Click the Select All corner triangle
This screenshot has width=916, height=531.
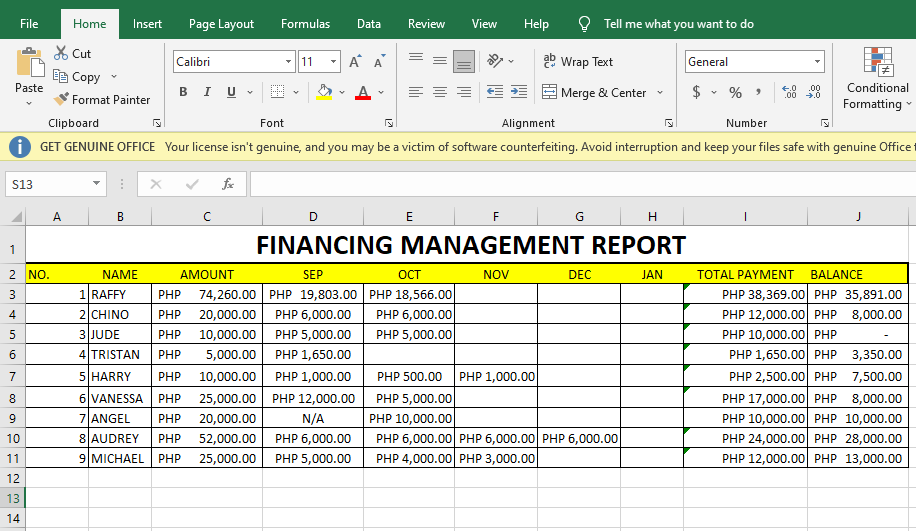pos(16,217)
